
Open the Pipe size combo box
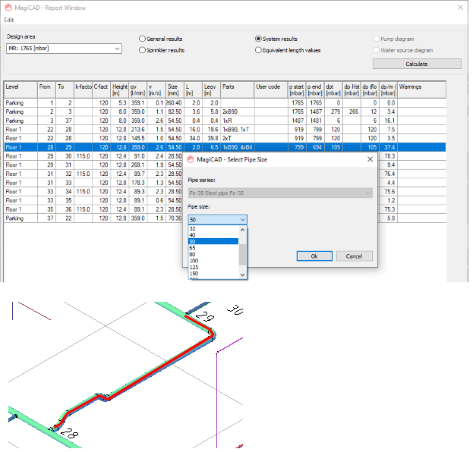[217, 219]
